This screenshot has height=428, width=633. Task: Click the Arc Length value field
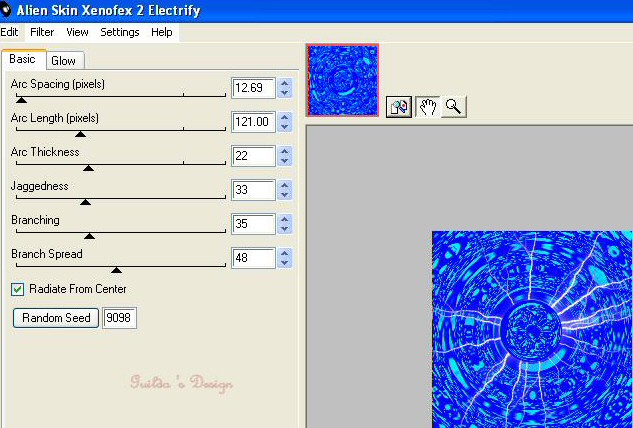[254, 122]
